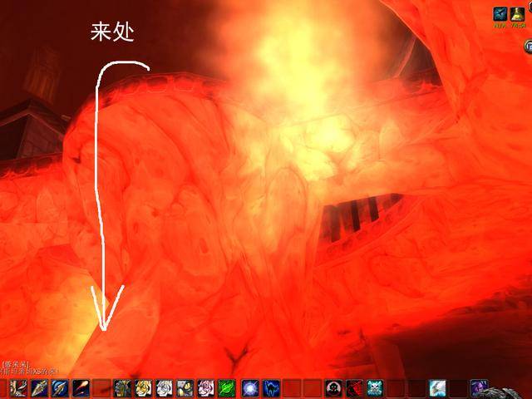Screen dimensions: 532x399
Task: Click empty action slot right of blue cat icon
Action: coord(292,388)
